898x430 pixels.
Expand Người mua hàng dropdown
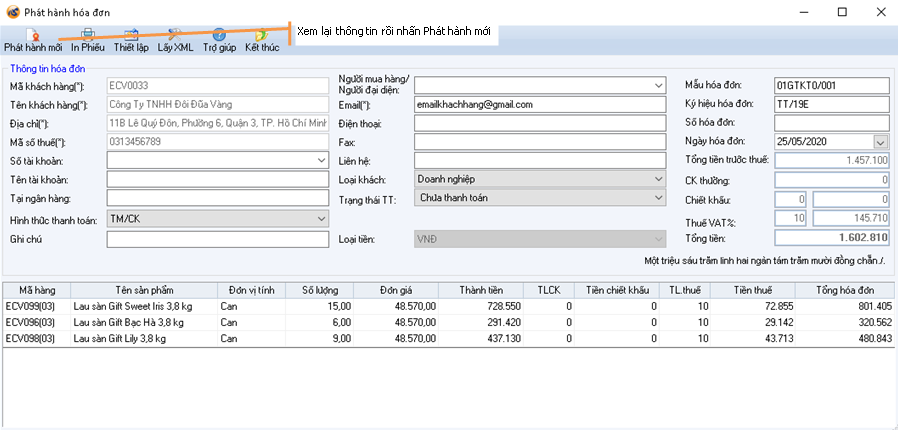(659, 85)
